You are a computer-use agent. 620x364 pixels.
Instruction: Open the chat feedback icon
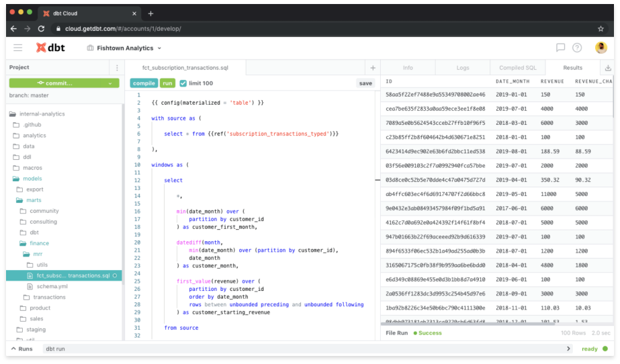coord(560,48)
